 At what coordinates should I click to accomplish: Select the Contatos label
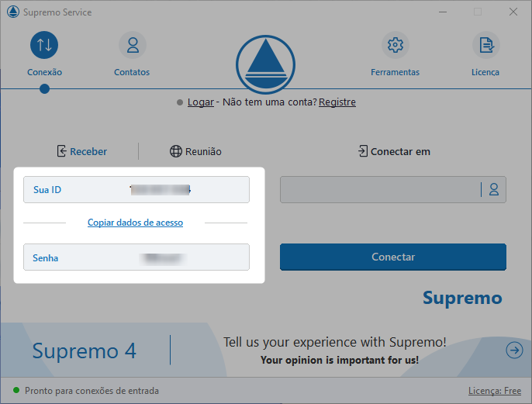click(x=132, y=72)
